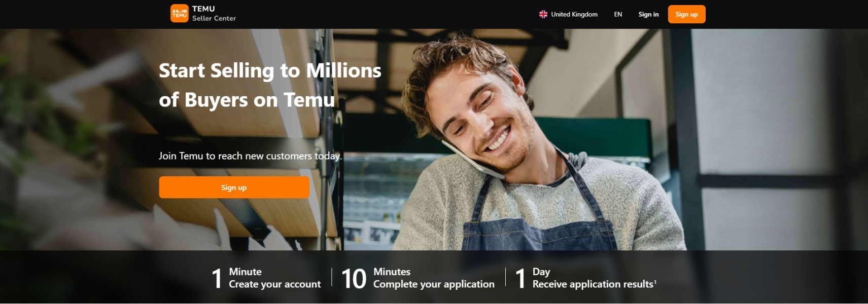The height and width of the screenshot is (304, 868).
Task: Click the United Kingdom flag icon
Action: coord(543,14)
